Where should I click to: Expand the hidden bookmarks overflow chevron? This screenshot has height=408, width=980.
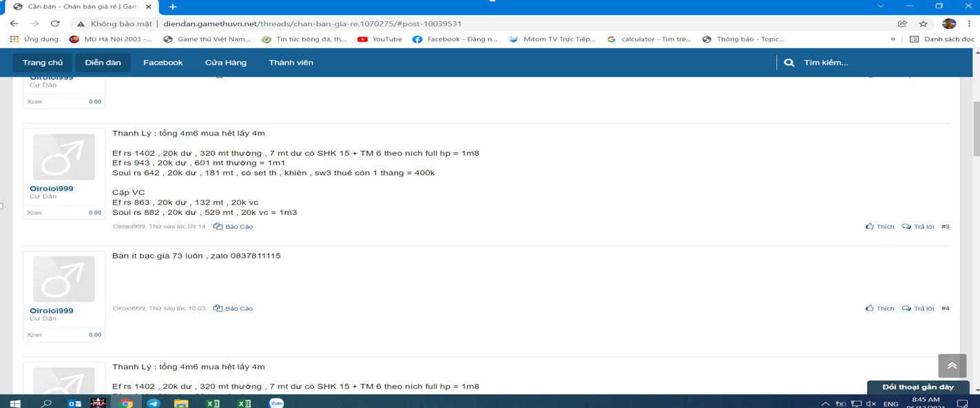pyautogui.click(x=893, y=39)
